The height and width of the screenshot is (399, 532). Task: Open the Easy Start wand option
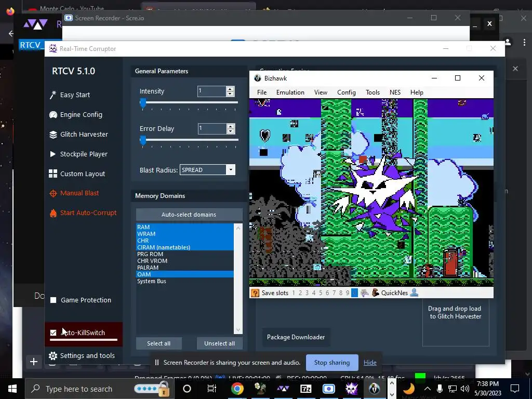point(70,95)
